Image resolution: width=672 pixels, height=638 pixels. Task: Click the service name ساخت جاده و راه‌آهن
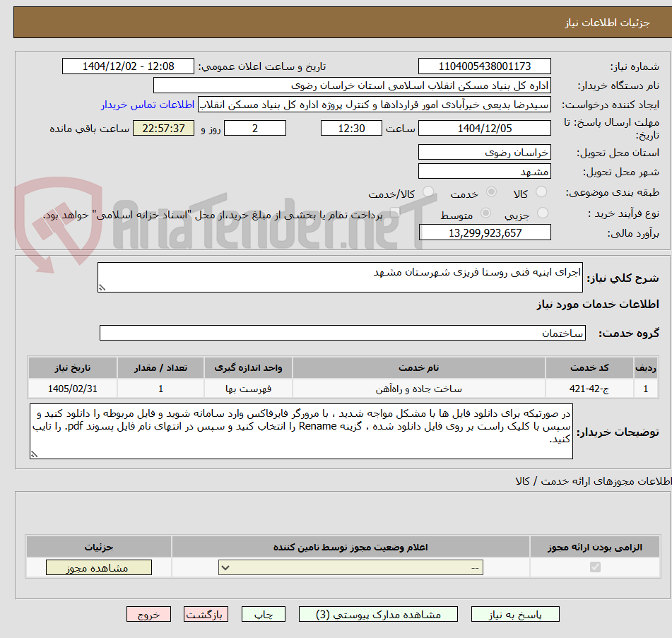point(419,389)
